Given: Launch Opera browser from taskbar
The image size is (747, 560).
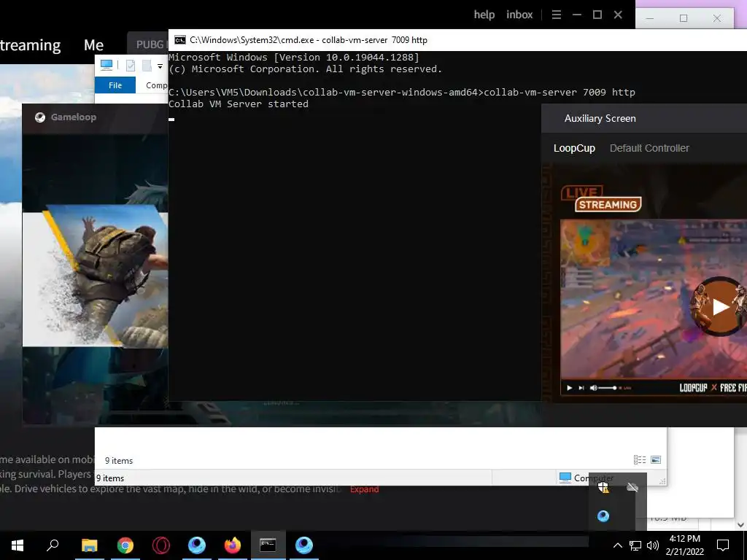Looking at the screenshot, I should tap(161, 545).
